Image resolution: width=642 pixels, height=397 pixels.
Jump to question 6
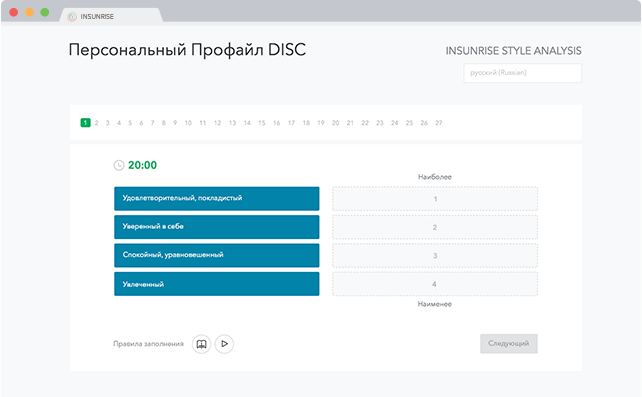click(141, 123)
